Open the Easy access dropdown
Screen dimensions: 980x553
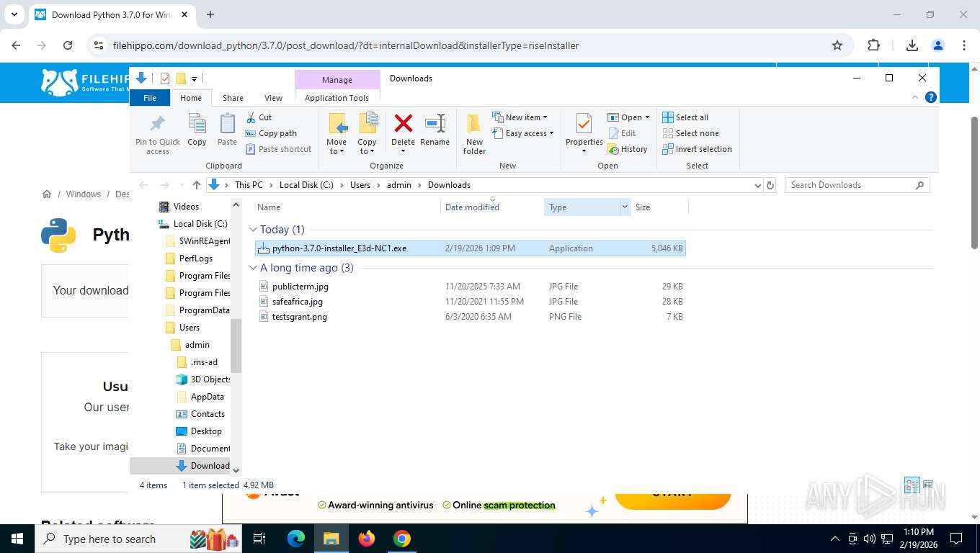point(523,133)
